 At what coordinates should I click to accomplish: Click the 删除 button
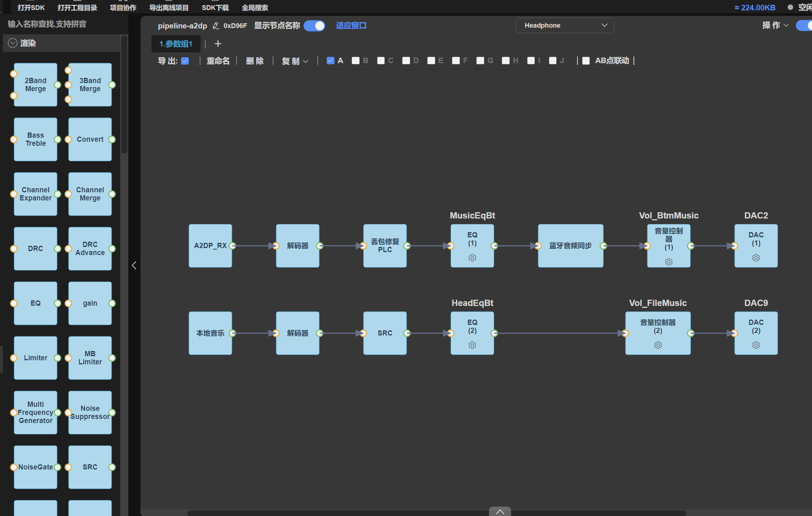click(x=255, y=61)
